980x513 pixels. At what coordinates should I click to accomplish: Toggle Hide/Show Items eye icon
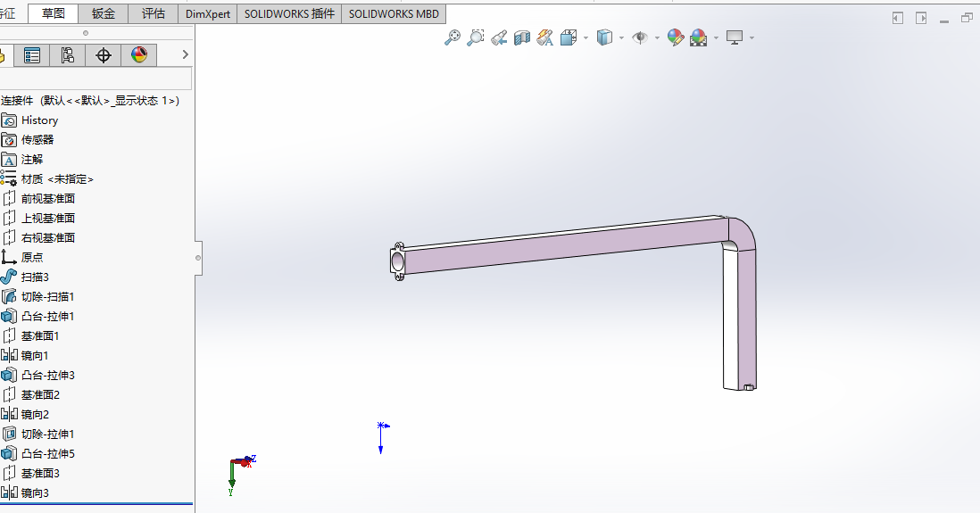(x=640, y=37)
